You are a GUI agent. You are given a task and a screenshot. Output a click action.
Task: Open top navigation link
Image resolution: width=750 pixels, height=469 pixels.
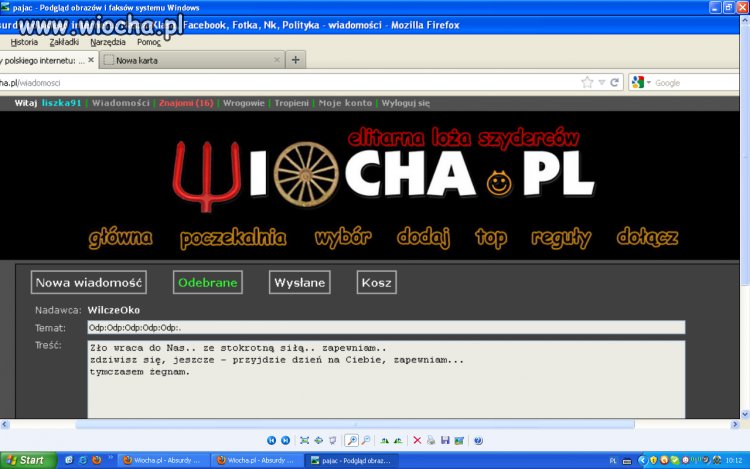[491, 238]
